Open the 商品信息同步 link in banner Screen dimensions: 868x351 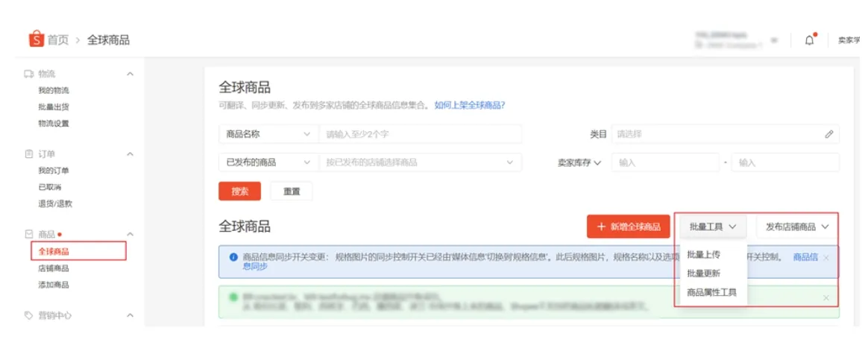tap(805, 257)
